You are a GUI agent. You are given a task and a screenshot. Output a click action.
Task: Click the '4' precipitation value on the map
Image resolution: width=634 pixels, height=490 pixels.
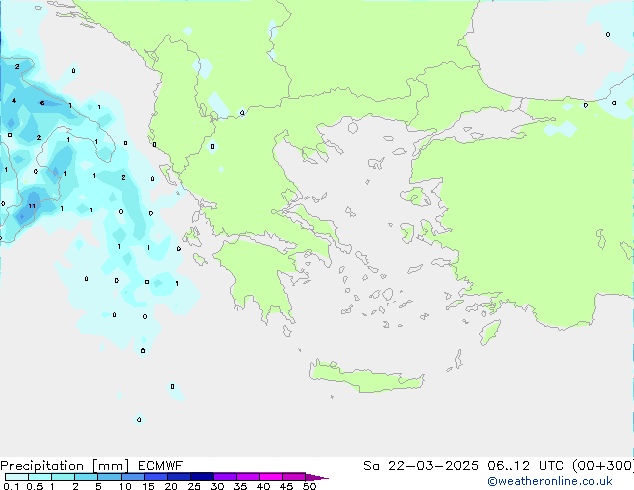[14, 100]
